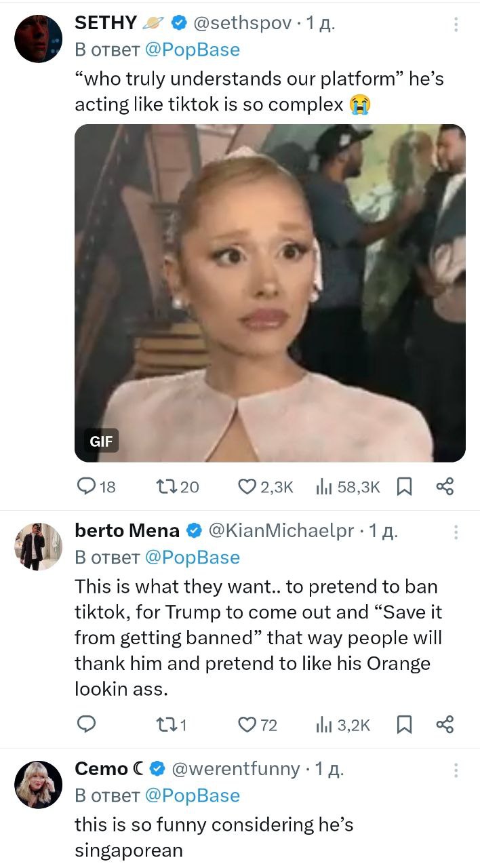The height and width of the screenshot is (868, 480).
Task: Open more options for berto Mena's tweet
Action: [x=456, y=532]
